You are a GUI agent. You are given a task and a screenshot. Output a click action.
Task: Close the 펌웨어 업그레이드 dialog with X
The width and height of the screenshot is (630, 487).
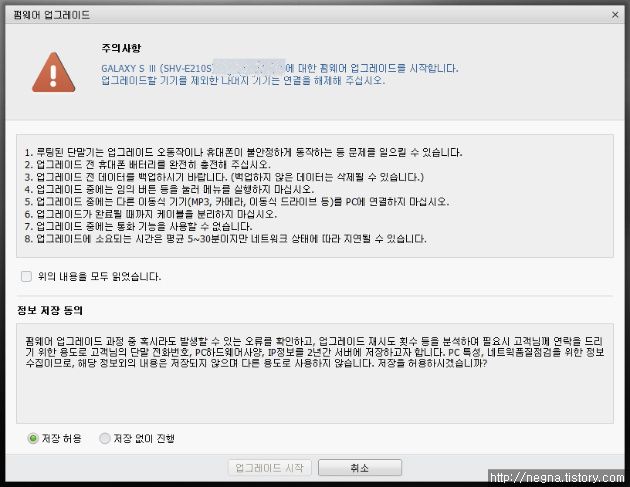click(x=615, y=15)
